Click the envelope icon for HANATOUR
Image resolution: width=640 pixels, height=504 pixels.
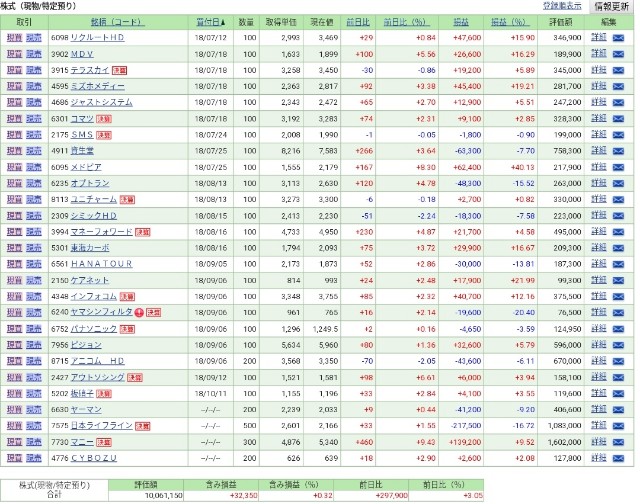[618, 264]
